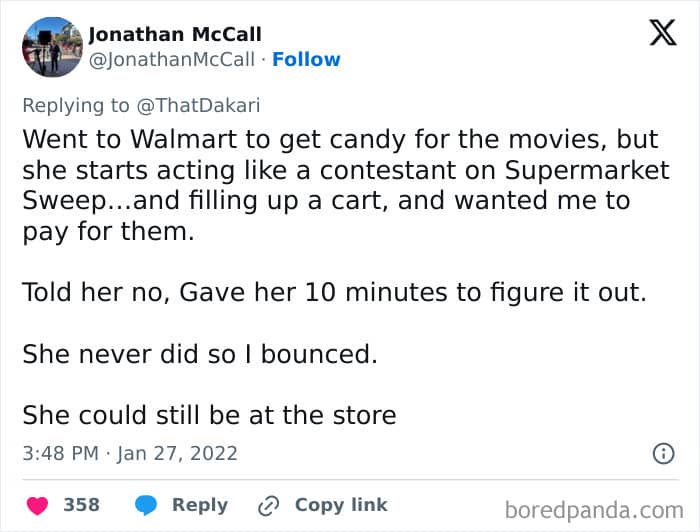This screenshot has height=532, width=700.
Task: Like the tweet with the heart icon
Action: [x=37, y=505]
